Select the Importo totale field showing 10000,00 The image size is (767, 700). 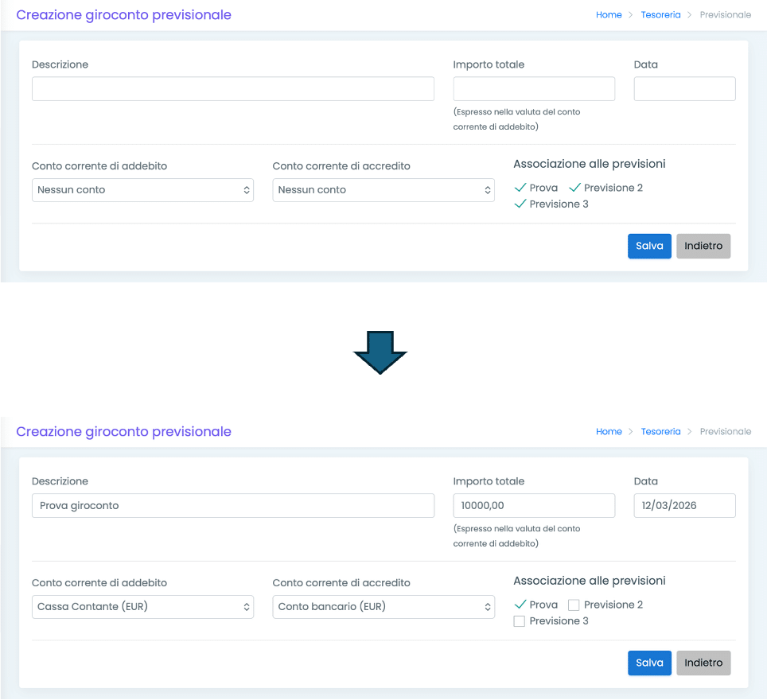click(534, 506)
